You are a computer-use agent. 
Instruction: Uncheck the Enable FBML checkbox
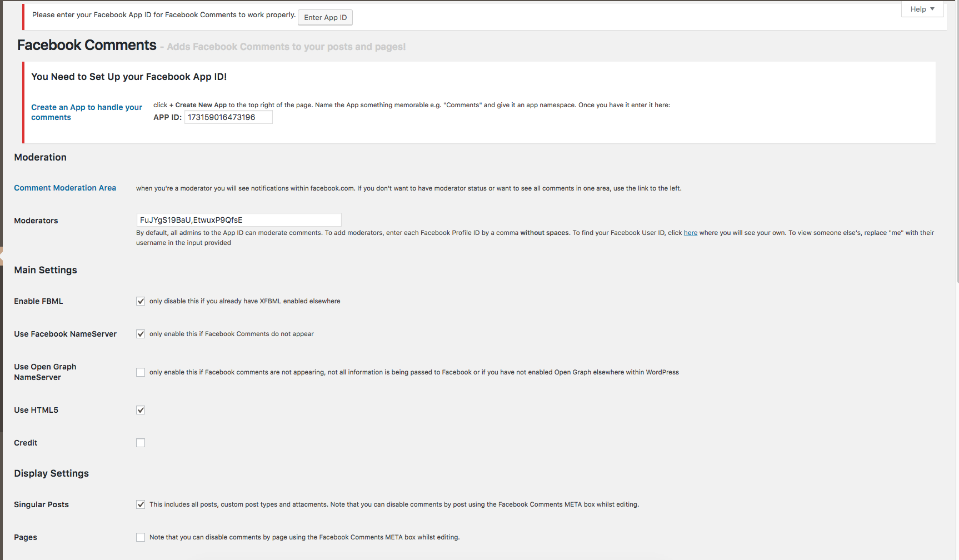141,301
